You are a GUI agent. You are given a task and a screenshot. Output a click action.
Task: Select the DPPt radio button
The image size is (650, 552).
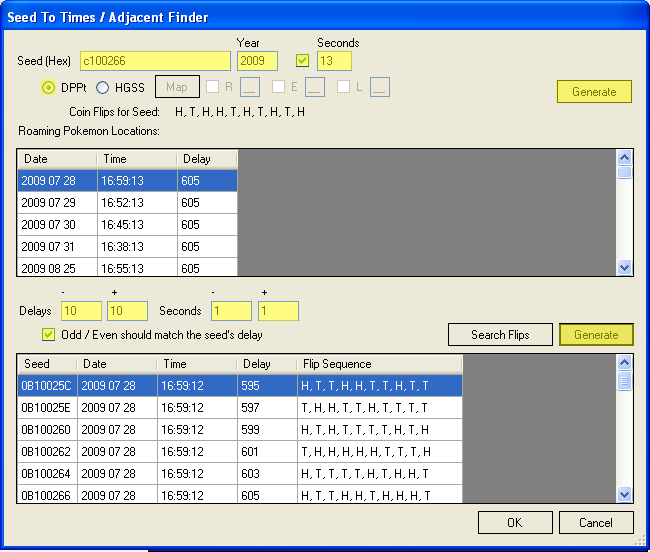[x=49, y=88]
